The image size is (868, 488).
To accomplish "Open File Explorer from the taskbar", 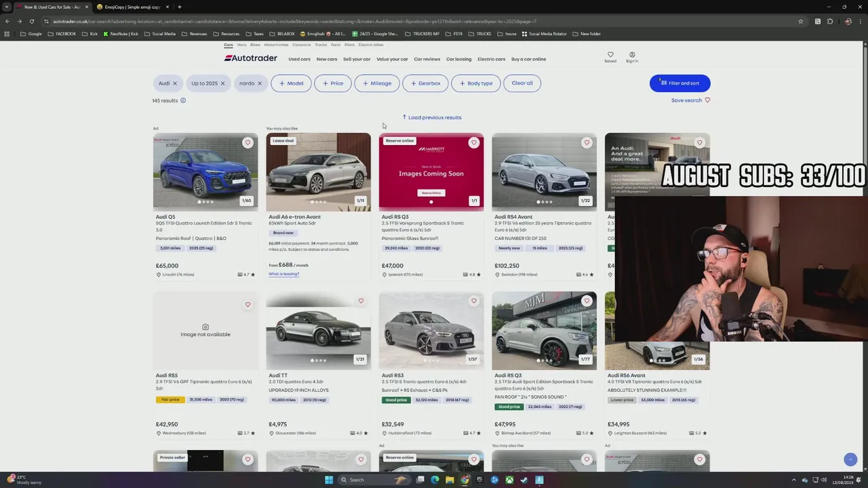I will 450,480.
